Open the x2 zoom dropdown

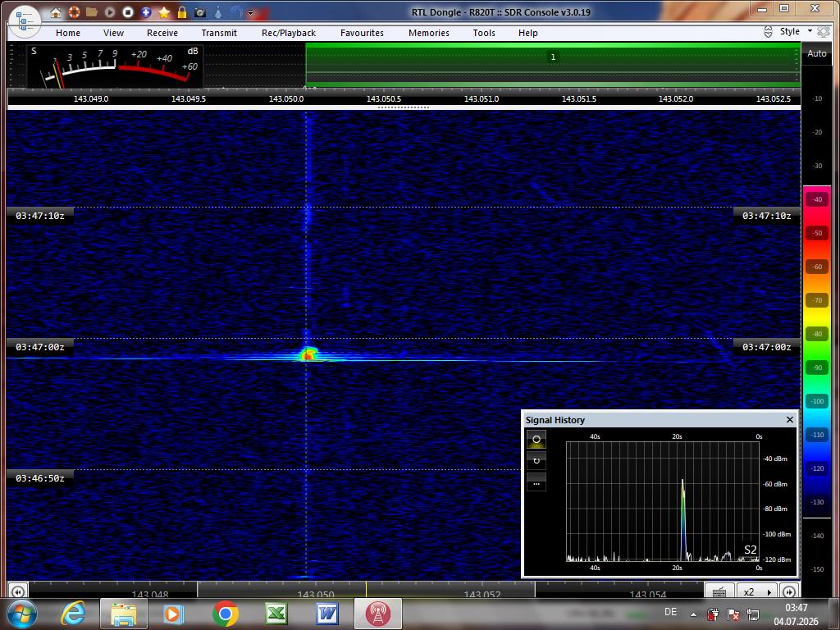[757, 592]
